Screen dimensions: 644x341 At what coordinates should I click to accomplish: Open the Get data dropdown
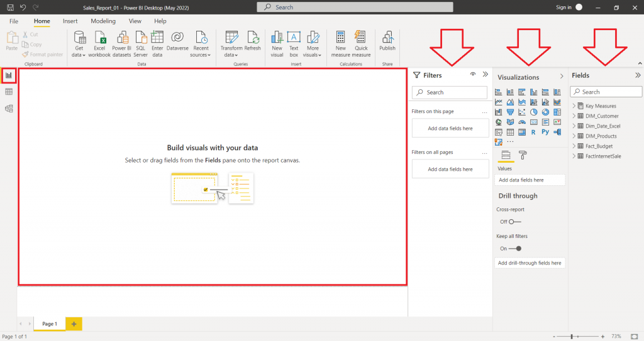pos(79,44)
